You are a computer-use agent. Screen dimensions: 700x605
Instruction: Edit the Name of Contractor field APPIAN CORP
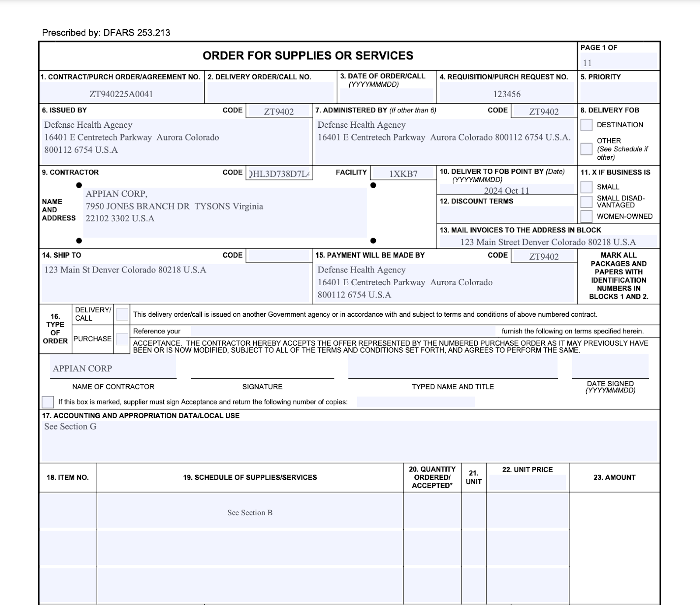[x=113, y=367]
